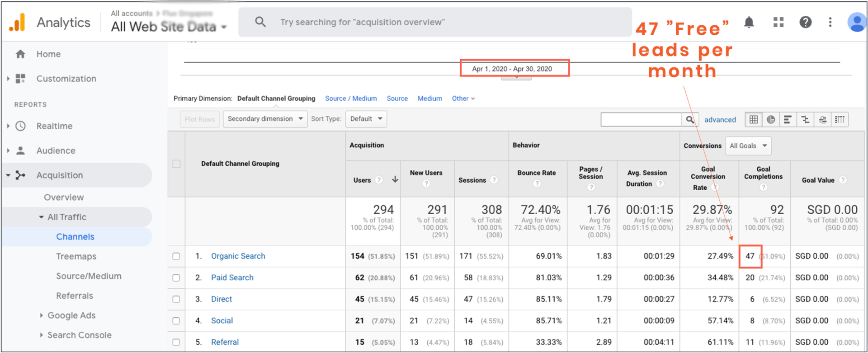Screen dimensions: 868x353
Task: Click the table search magnifier button
Action: coord(690,119)
